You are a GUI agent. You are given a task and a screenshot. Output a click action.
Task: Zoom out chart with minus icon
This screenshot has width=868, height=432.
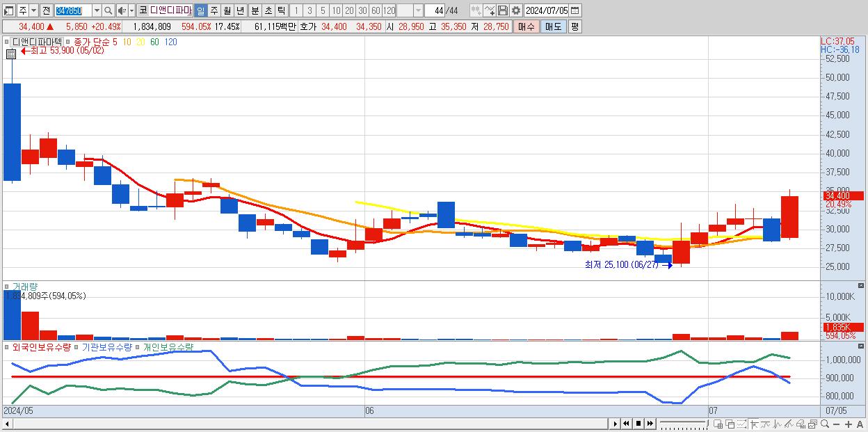837,424
